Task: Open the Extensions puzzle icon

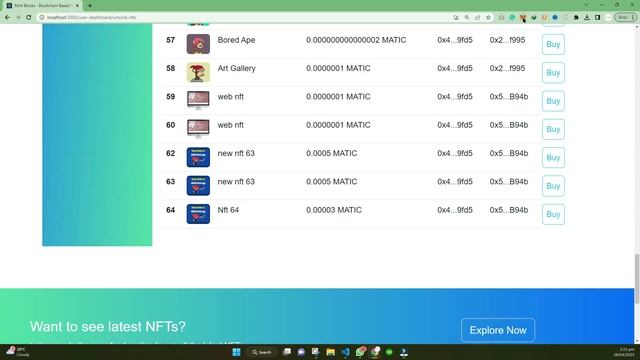Action: point(576,18)
